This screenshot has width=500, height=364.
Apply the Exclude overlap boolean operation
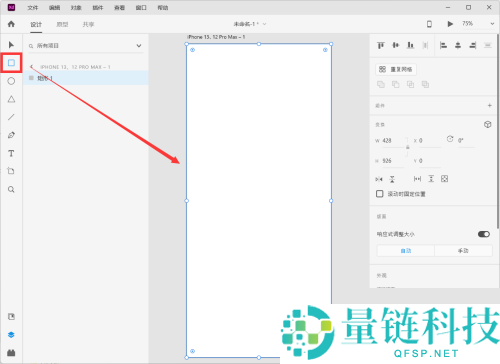[x=425, y=84]
